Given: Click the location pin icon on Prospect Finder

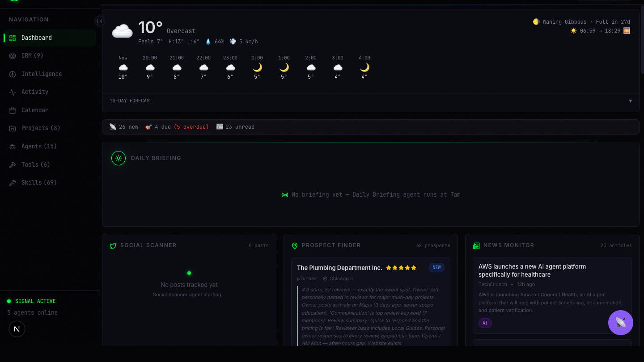Looking at the screenshot, I should 294,245.
